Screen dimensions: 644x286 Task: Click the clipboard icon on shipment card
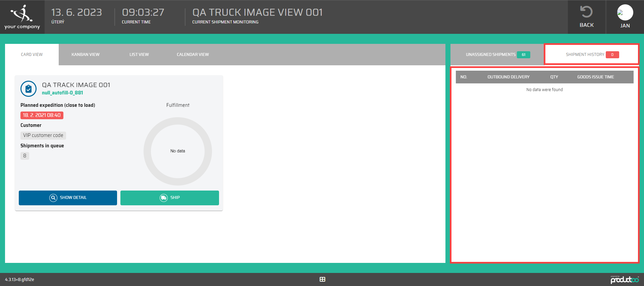click(x=29, y=89)
